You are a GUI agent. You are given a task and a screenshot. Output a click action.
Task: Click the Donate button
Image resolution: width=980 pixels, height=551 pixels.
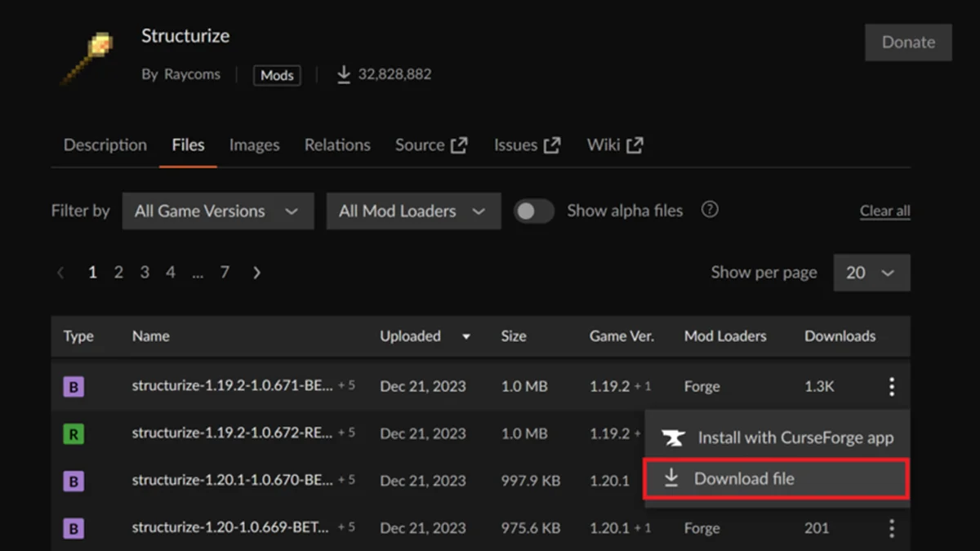[x=907, y=42]
